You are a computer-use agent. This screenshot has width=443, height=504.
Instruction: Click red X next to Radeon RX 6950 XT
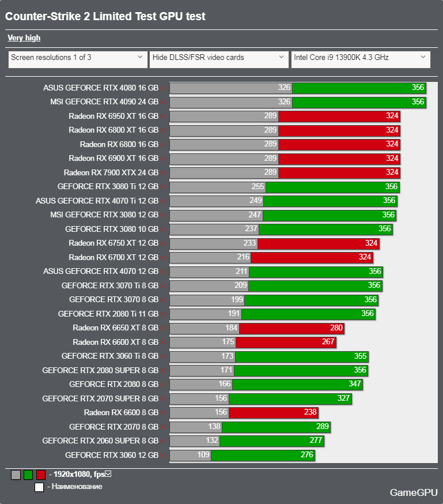163,116
